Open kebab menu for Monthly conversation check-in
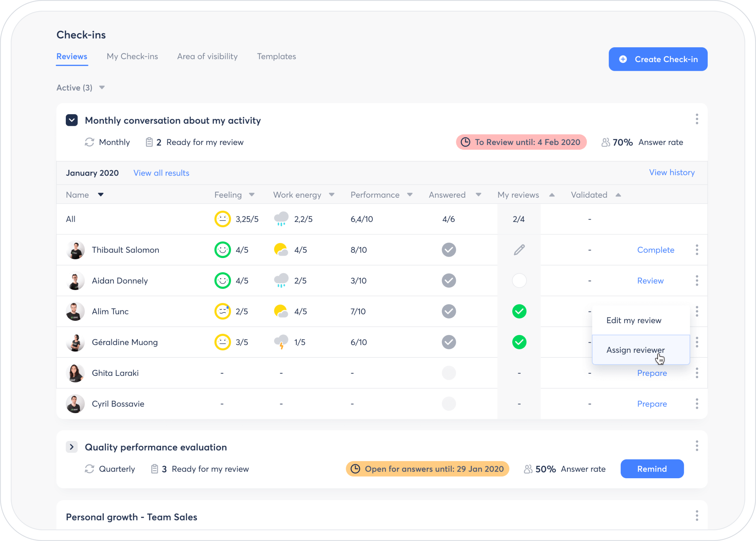The width and height of the screenshot is (756, 541). click(697, 119)
